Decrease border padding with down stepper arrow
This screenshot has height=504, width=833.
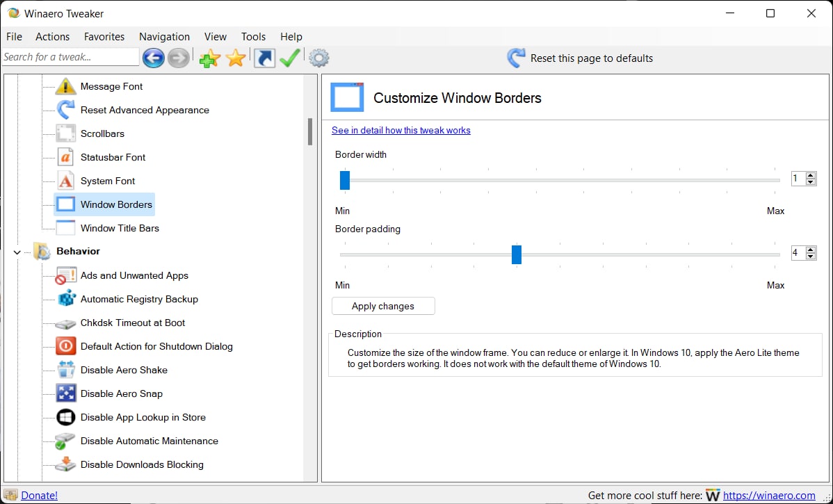[x=810, y=257]
